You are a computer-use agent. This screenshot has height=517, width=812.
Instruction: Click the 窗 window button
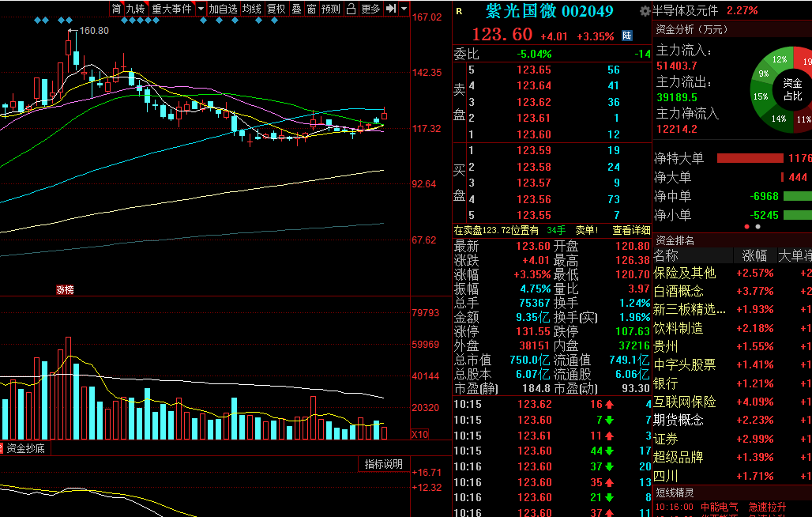tap(311, 8)
